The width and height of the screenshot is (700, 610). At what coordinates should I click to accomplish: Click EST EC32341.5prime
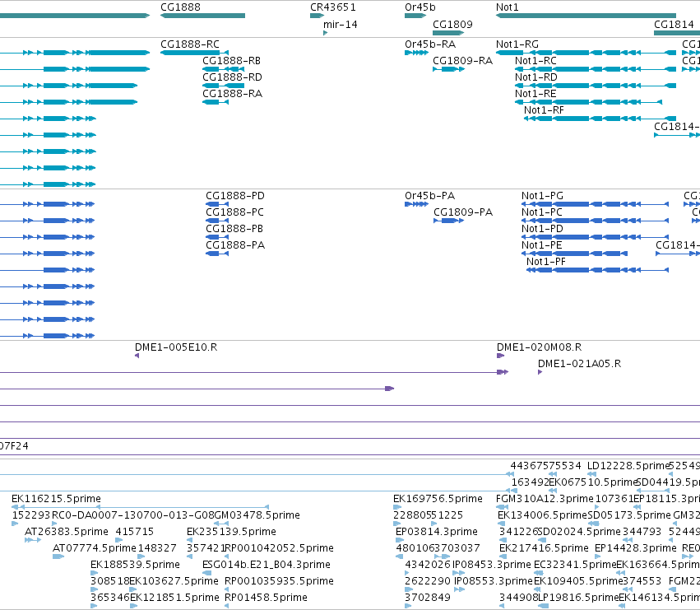coord(575,565)
